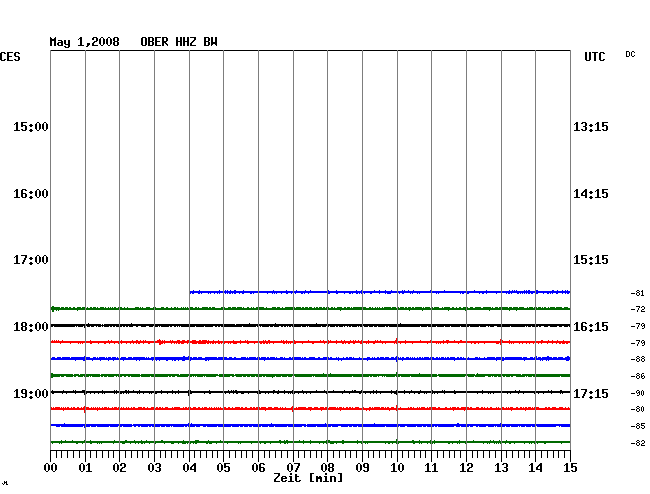Image resolution: width=650 pixels, height=494 pixels.
Task: Select the 16:15 UTC time label
Action: tap(591, 327)
